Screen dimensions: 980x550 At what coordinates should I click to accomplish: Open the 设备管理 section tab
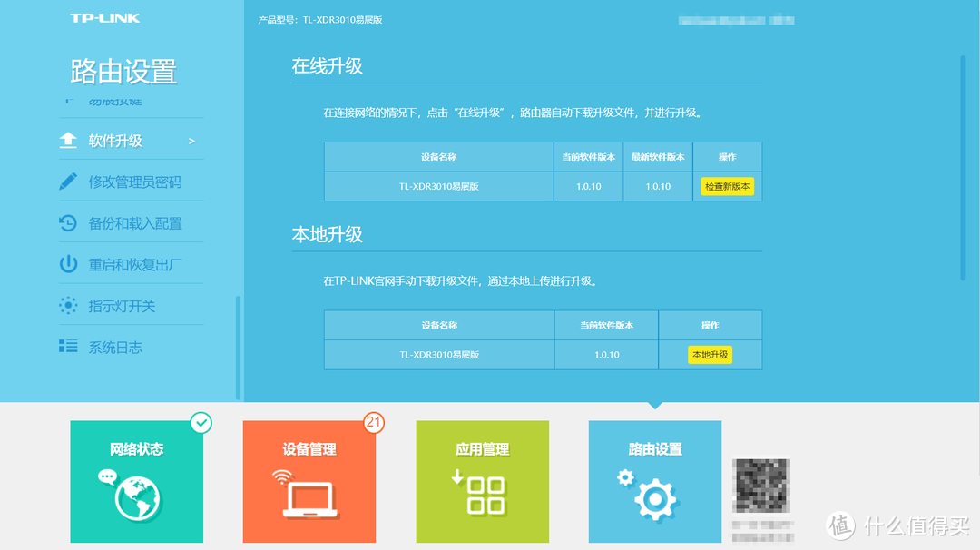309,481
